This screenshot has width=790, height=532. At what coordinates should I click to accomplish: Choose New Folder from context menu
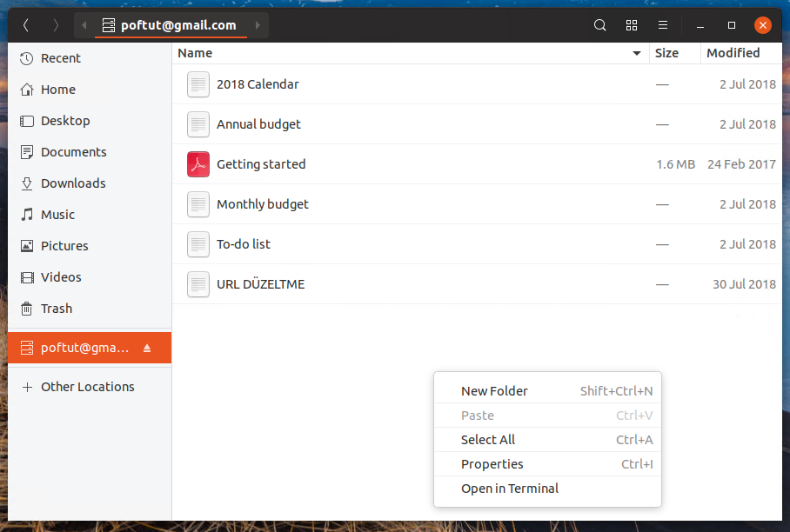[547, 391]
